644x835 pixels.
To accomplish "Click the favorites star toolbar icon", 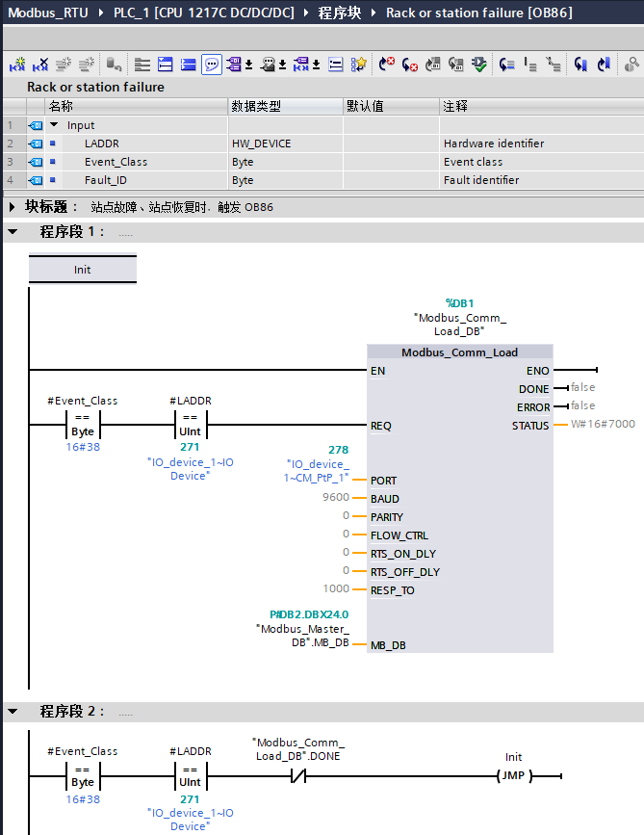I will pos(358,65).
